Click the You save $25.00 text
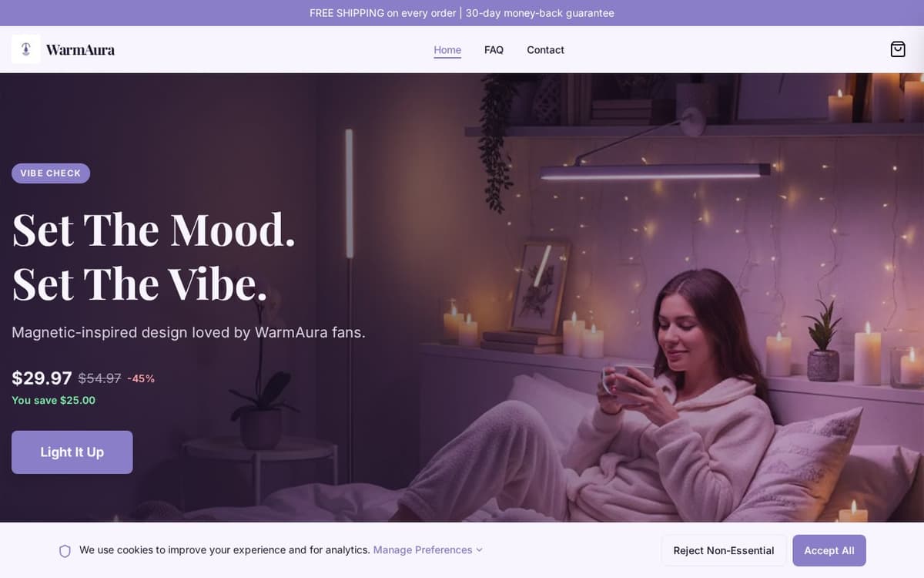Viewport: 924px width, 578px height. click(x=53, y=400)
